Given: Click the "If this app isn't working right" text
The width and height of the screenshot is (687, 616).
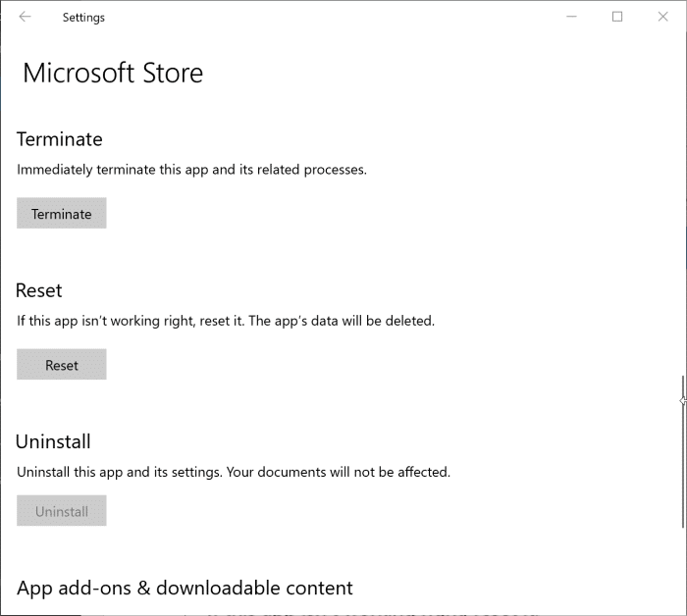Looking at the screenshot, I should pyautogui.click(x=226, y=321).
